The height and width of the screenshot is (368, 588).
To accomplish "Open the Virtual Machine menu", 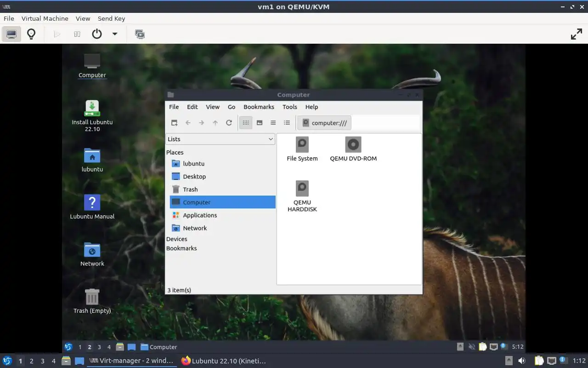I will pyautogui.click(x=45, y=18).
